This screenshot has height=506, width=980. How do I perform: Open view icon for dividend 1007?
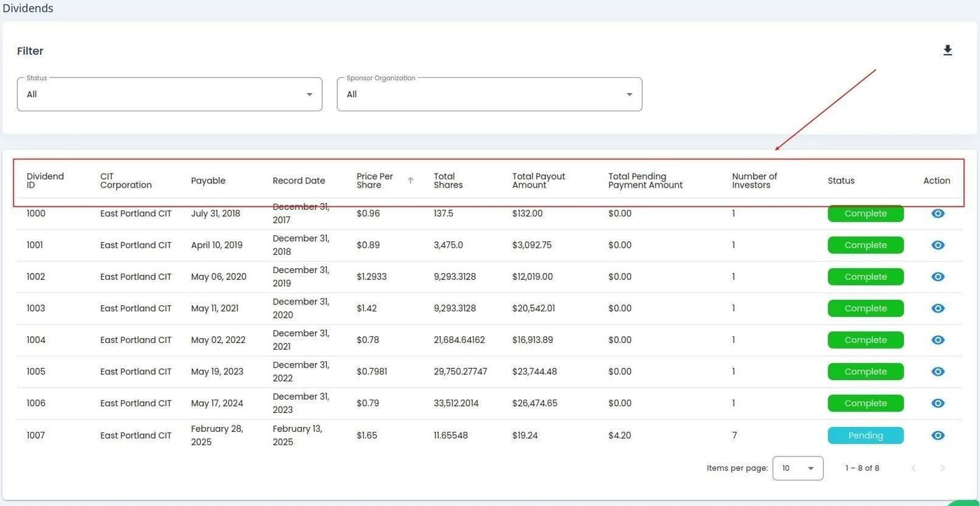pyautogui.click(x=937, y=435)
